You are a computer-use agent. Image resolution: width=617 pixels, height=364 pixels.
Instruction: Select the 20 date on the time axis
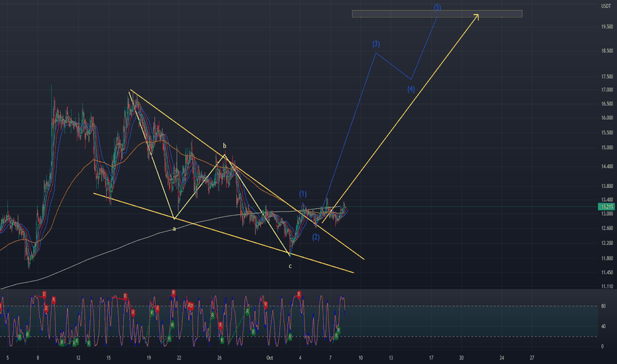pyautogui.click(x=461, y=358)
